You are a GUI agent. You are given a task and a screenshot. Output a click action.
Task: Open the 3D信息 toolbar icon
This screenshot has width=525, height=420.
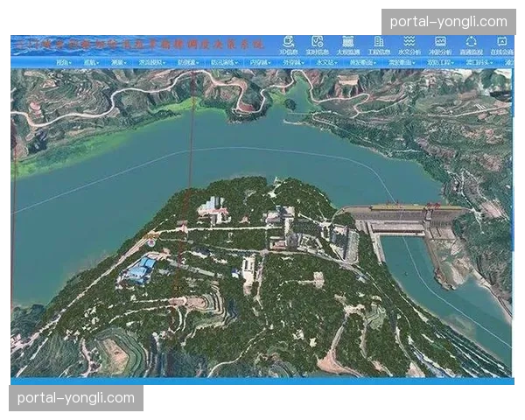tap(288, 45)
